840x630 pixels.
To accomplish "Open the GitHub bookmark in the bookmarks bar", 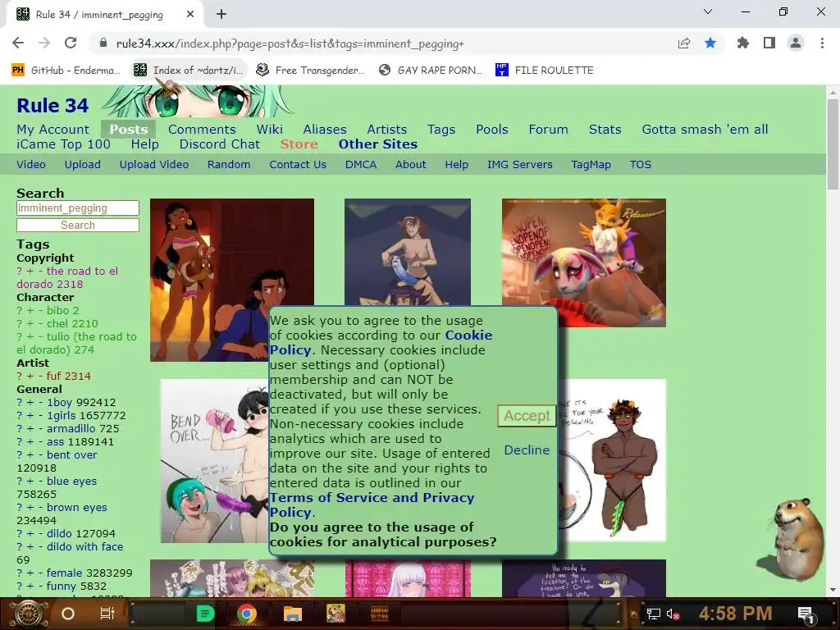I will click(x=66, y=71).
